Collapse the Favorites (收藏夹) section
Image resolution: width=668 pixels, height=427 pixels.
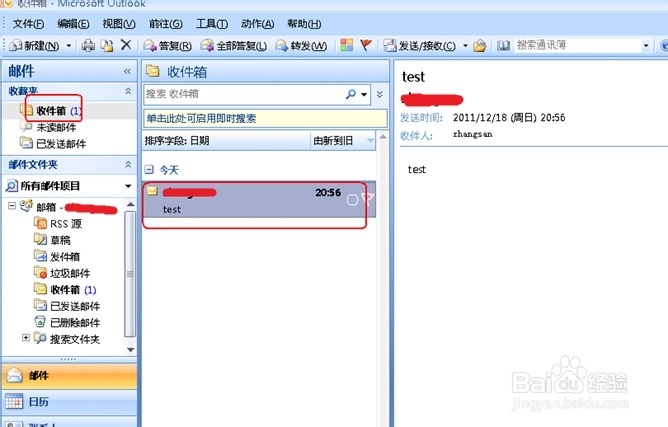128,91
